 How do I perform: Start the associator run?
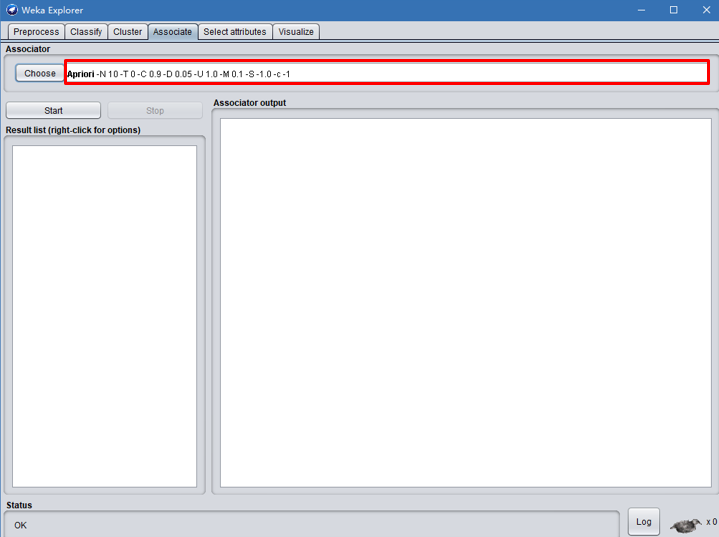click(53, 111)
